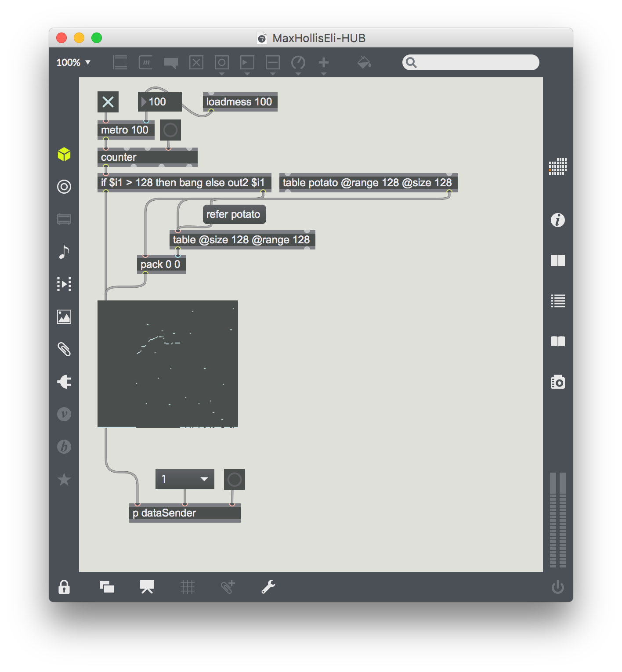Show the split reference sidebar view
The height and width of the screenshot is (672, 622).
(x=558, y=260)
